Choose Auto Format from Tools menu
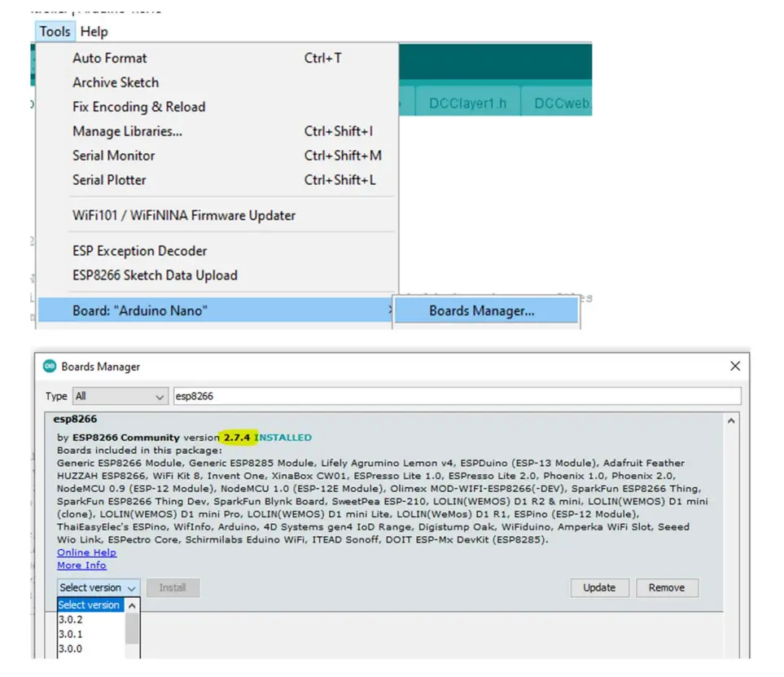This screenshot has width=784, height=677. point(217,58)
